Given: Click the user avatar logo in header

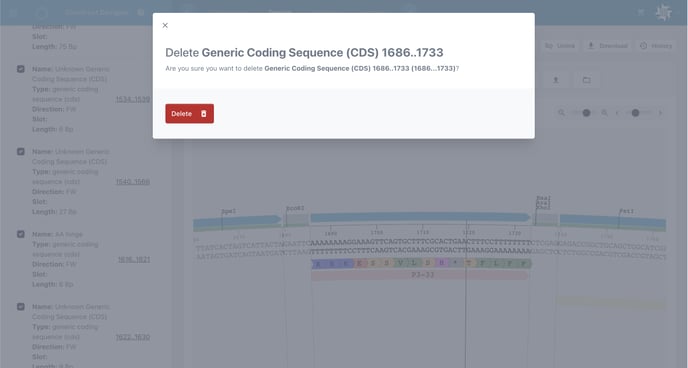Looking at the screenshot, I should point(663,12).
